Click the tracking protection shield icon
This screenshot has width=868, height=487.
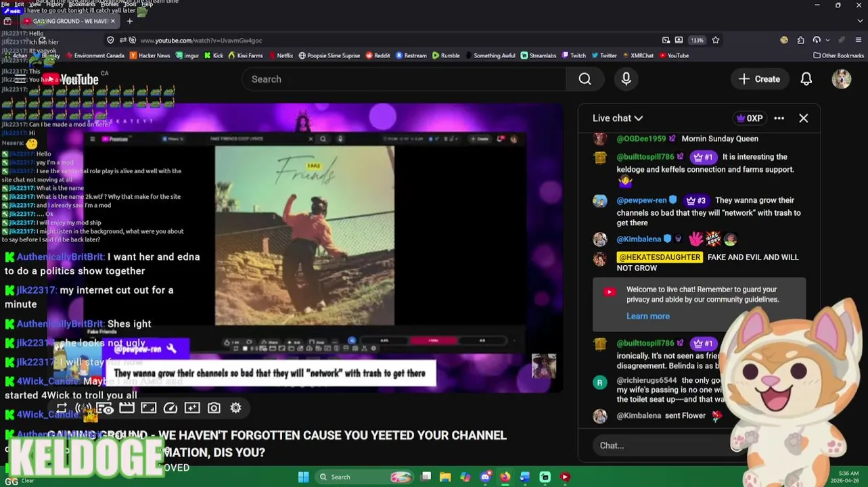click(110, 40)
